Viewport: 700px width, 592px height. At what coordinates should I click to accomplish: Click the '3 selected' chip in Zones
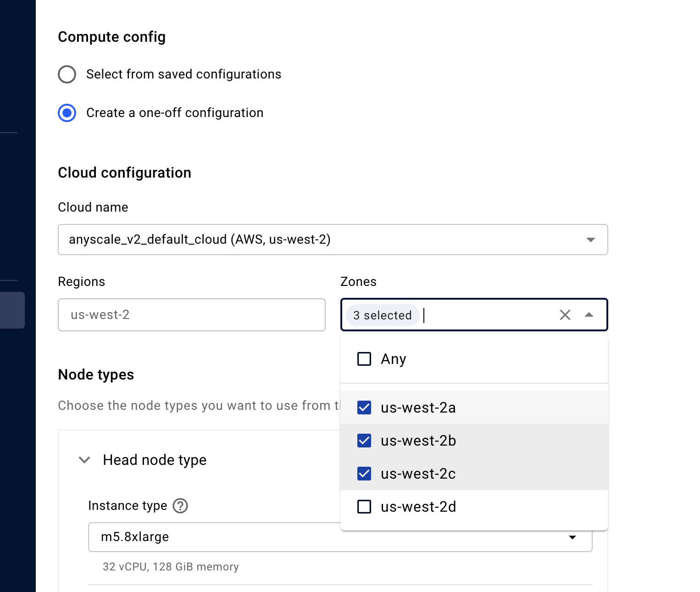(x=383, y=315)
